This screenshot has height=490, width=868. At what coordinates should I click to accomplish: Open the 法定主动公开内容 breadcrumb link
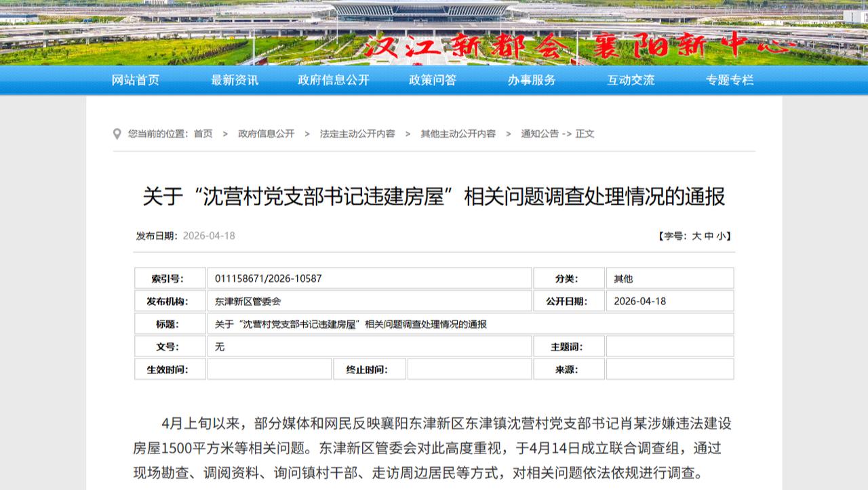[357, 134]
